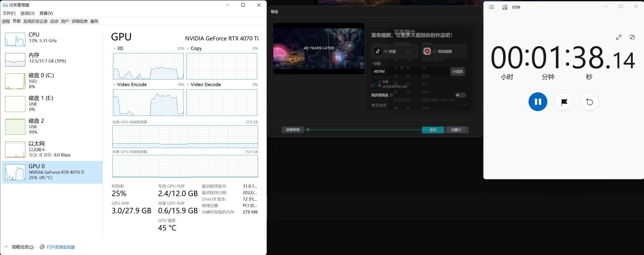Screen dimensions: 644x255
Task: Click the keep-on-top compact view icon
Action: [632, 37]
